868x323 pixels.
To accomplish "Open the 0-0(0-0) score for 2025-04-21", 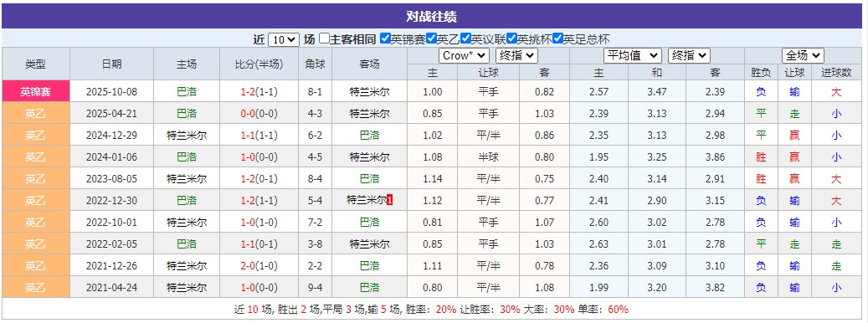I will tap(259, 113).
